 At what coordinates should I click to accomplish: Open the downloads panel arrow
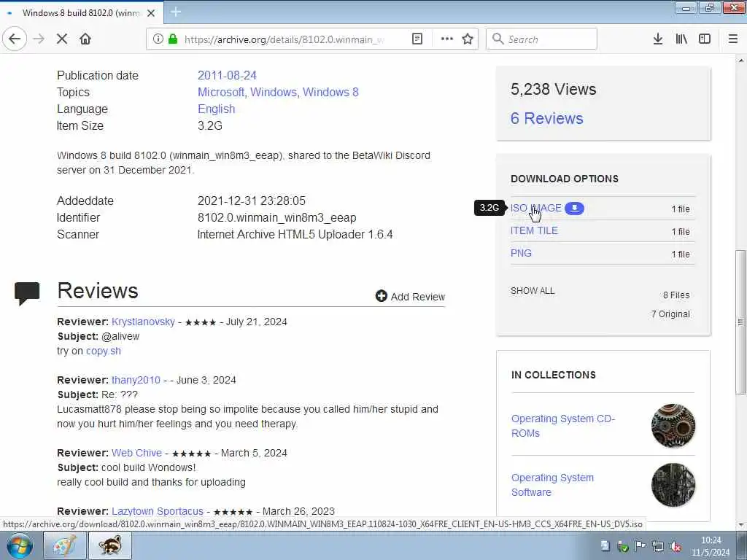click(x=658, y=39)
